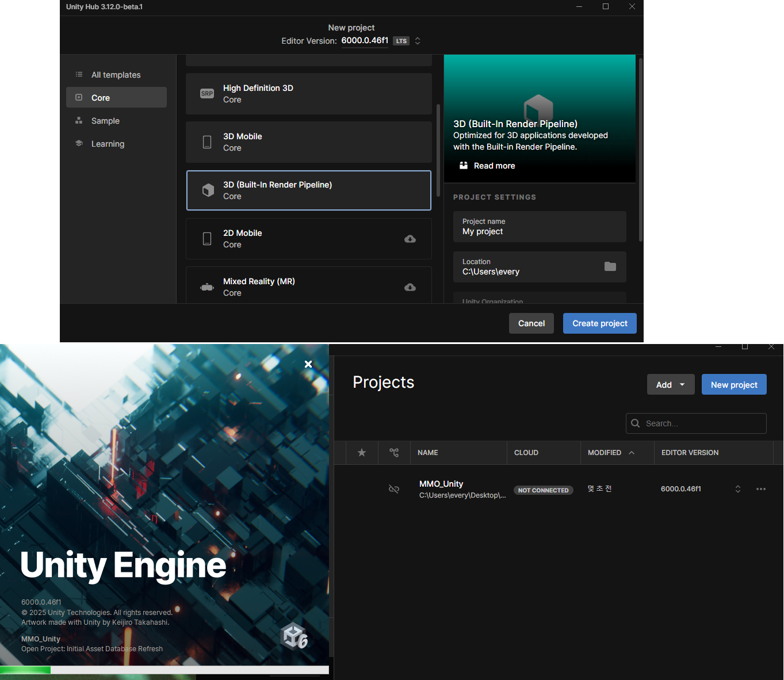784x680 pixels.
Task: Open the Editor Version selector arrows
Action: 418,41
